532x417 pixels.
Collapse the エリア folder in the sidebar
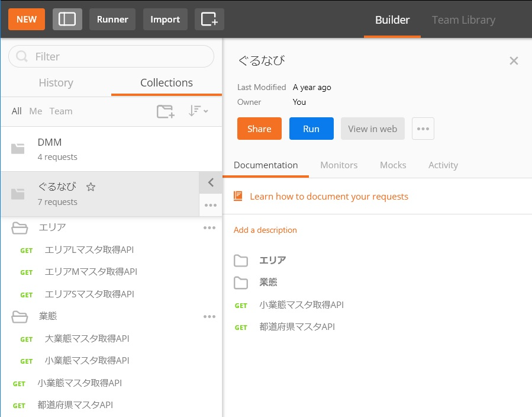click(20, 228)
